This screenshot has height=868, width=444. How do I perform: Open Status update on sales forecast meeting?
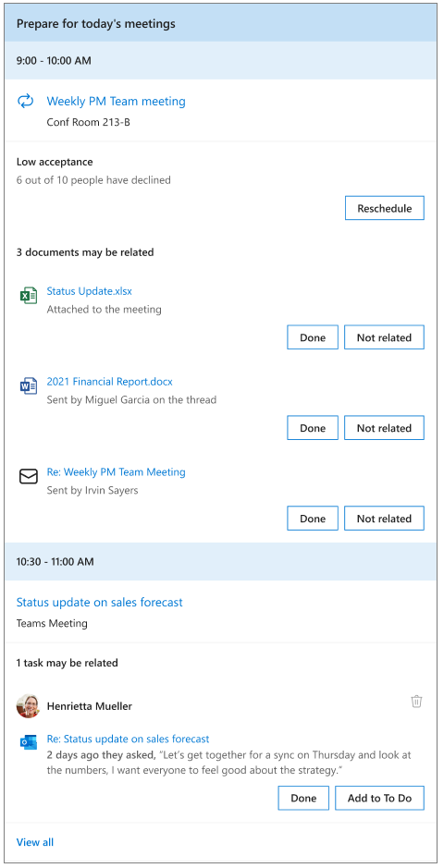click(x=100, y=603)
